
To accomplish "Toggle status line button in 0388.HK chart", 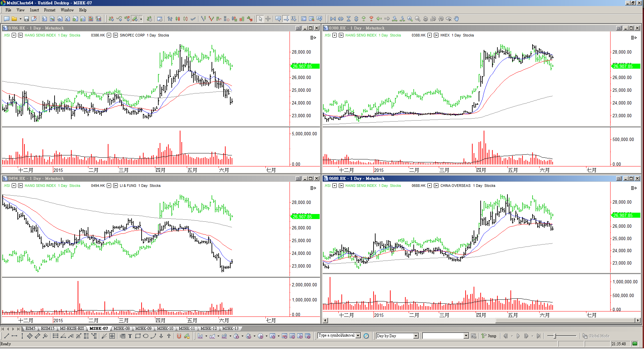I will pos(634,38).
